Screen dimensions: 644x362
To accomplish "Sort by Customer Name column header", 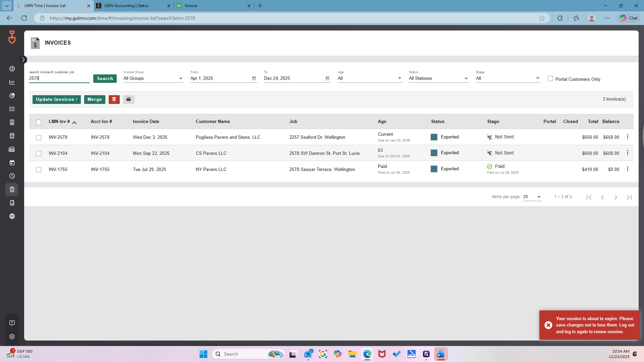I will pyautogui.click(x=213, y=121).
